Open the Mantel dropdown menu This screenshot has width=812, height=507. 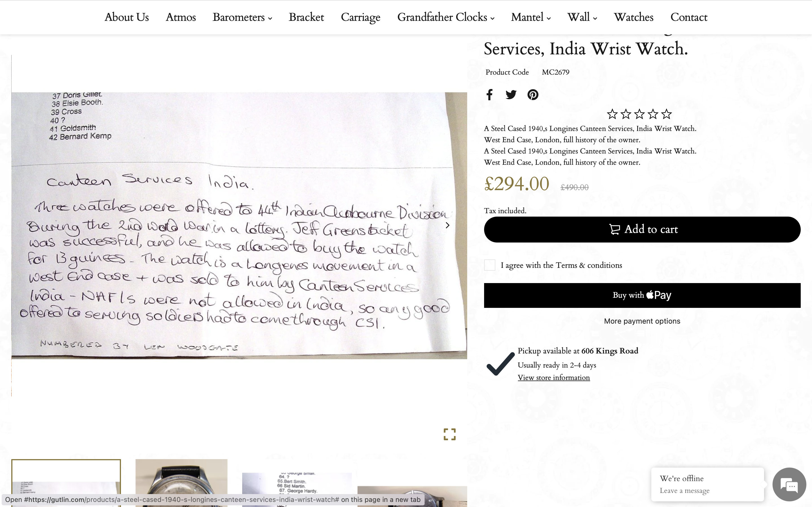point(531,17)
